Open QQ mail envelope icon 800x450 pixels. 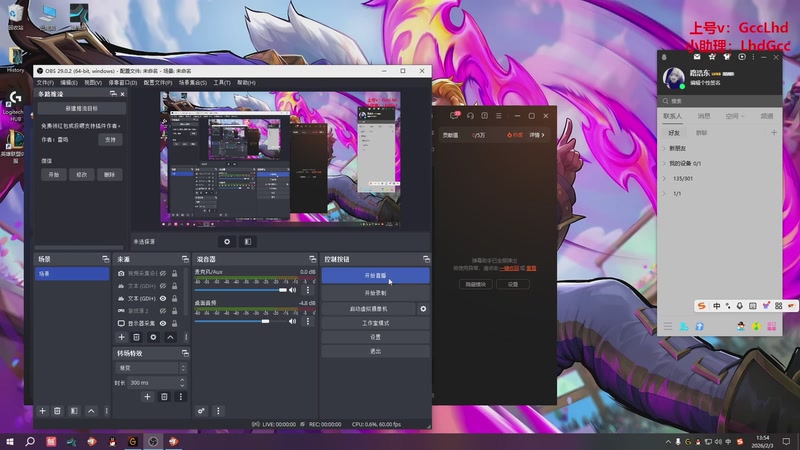pos(697,57)
